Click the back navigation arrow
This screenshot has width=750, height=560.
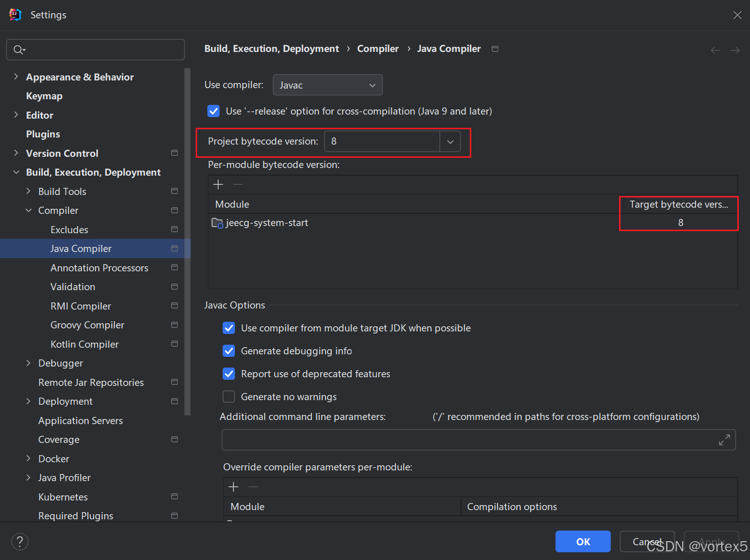point(715,50)
